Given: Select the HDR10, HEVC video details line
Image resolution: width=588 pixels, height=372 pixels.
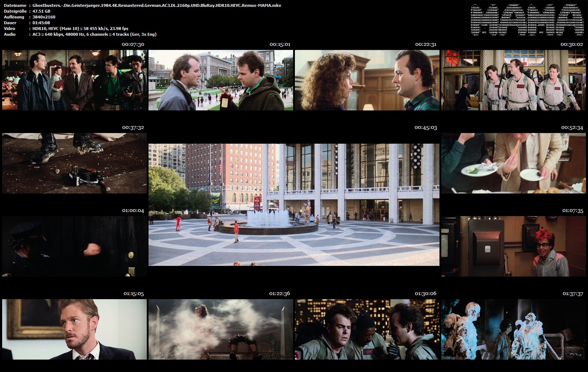Looking at the screenshot, I should (x=80, y=29).
